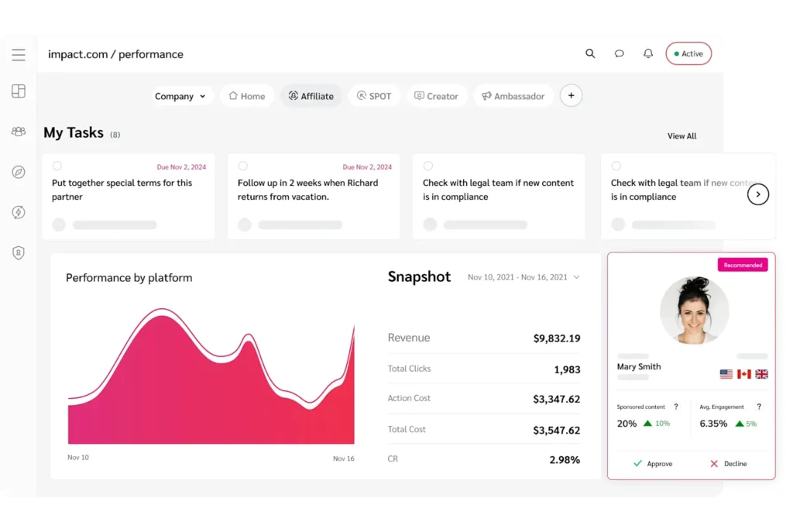Open the Company dropdown
Image resolution: width=793 pixels, height=532 pixels.
click(181, 95)
